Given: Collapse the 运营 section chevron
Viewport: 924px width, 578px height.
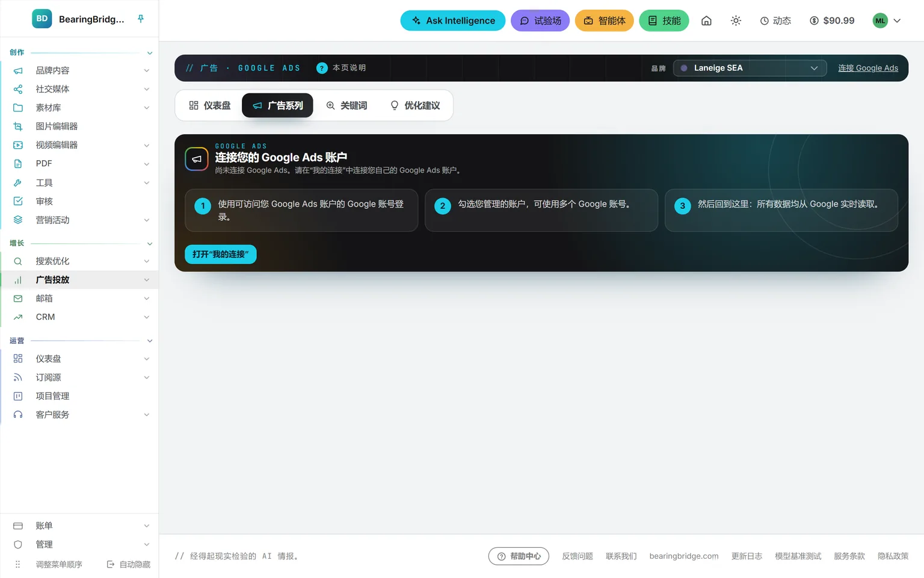Looking at the screenshot, I should [x=150, y=341].
